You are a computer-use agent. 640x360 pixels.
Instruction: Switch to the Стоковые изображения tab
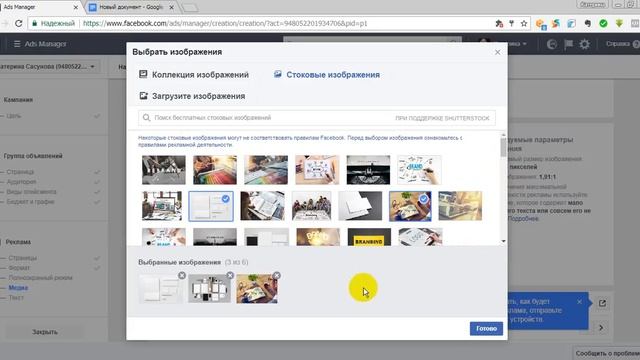(x=327, y=75)
